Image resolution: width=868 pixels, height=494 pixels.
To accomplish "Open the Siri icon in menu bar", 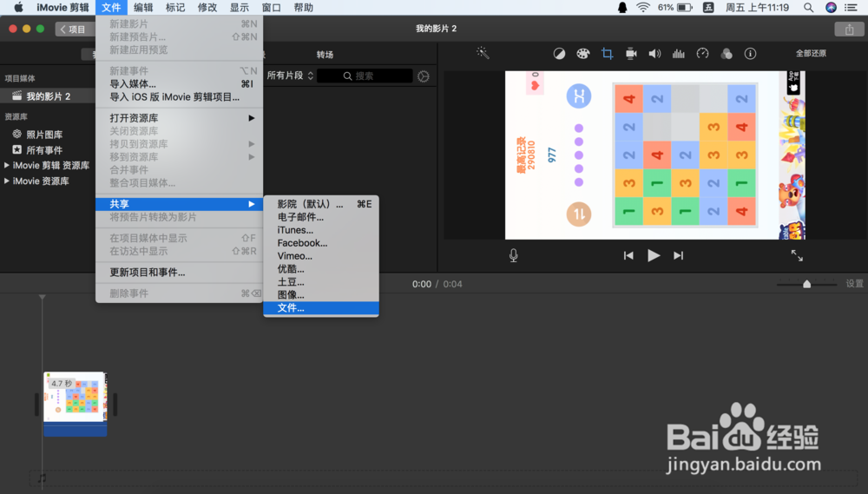I will pos(831,7).
